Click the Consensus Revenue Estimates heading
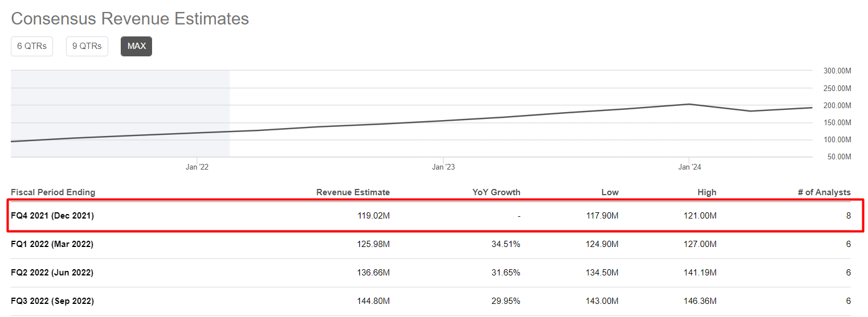 (x=130, y=18)
